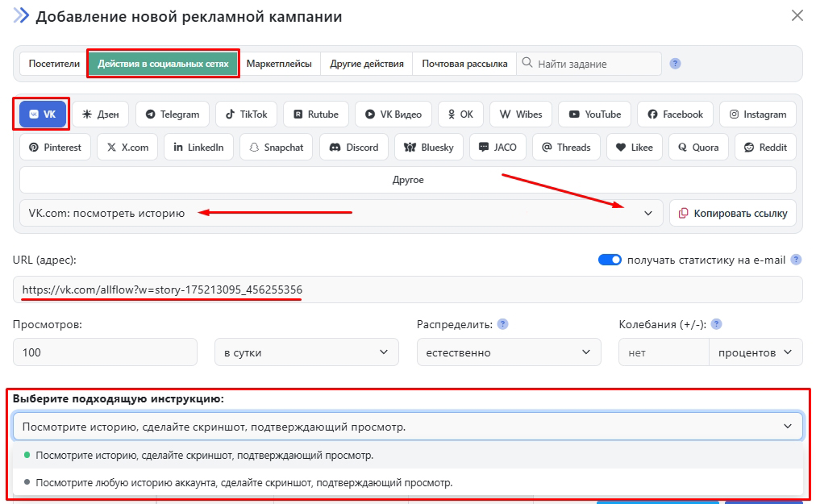The image size is (816, 504).
Task: Click the Другое platform button
Action: tap(407, 180)
